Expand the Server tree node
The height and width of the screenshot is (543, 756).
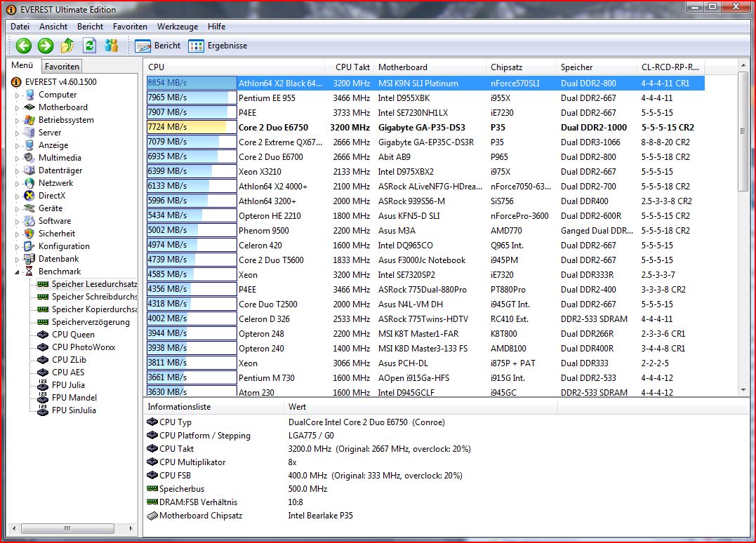17,133
